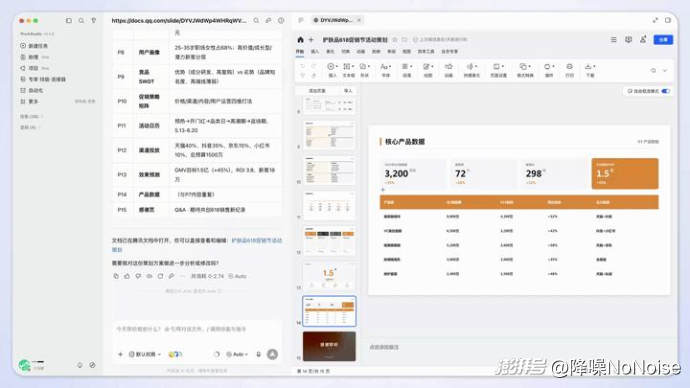
Task: Open the Auto model dropdown in chat input
Action: coord(237,354)
